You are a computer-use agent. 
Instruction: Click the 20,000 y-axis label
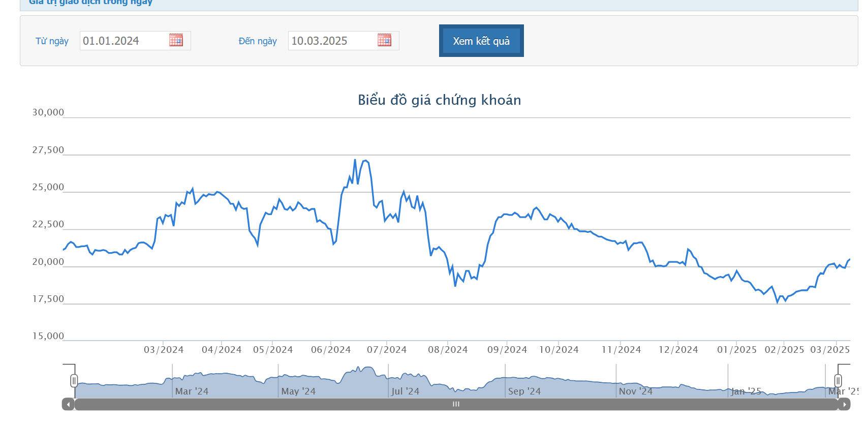(48, 262)
